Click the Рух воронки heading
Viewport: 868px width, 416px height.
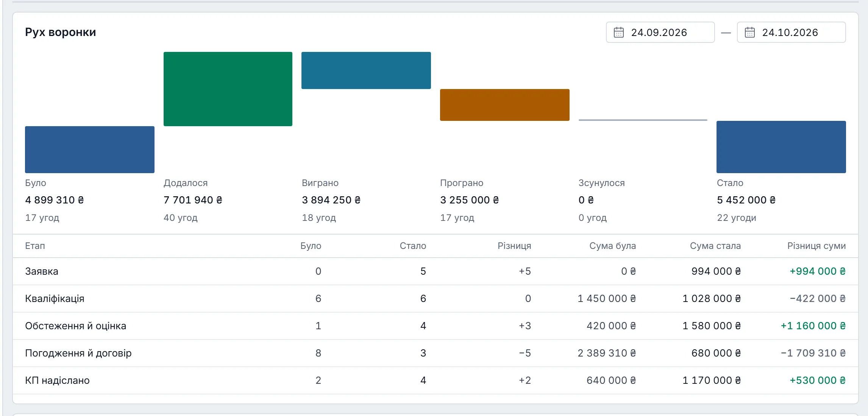(x=61, y=32)
